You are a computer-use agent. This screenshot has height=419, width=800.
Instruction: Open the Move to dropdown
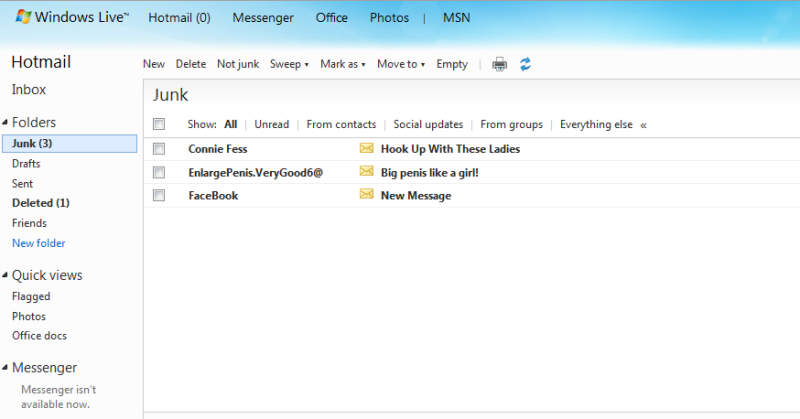[400, 64]
